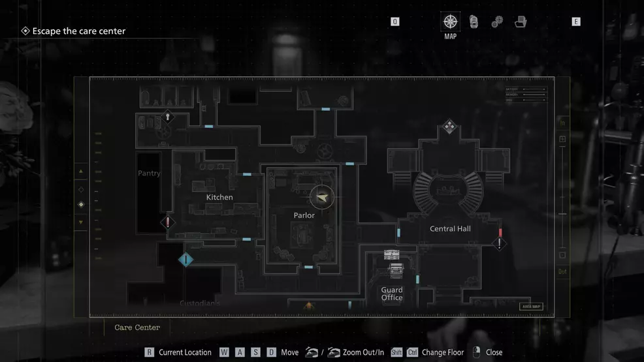
Task: Open the files folder tab icon
Action: pyautogui.click(x=521, y=22)
